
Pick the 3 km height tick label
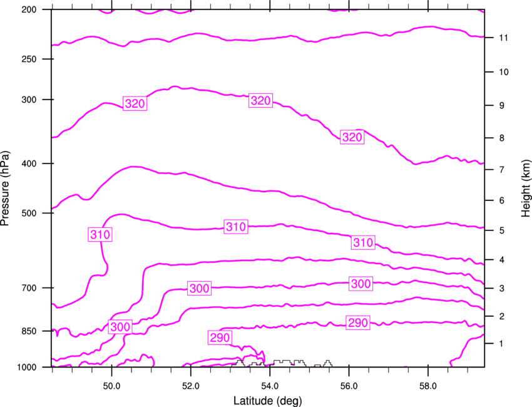pos(502,289)
